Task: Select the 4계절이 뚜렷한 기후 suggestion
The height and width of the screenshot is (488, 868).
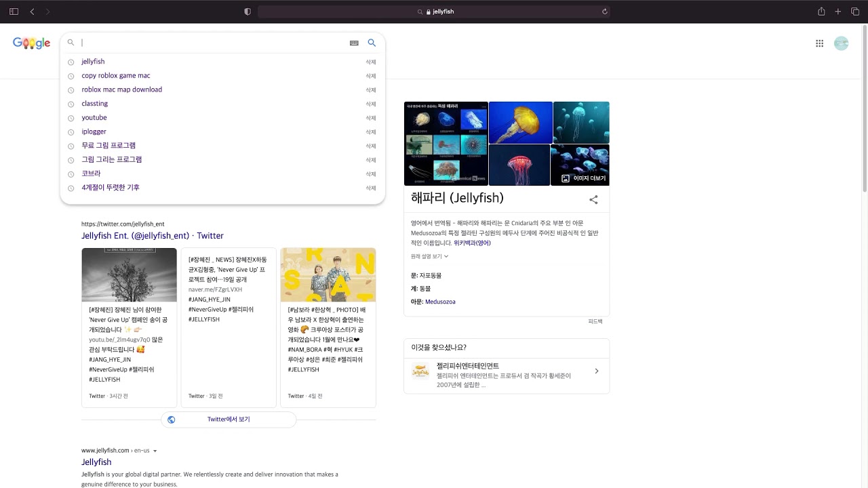Action: pyautogui.click(x=111, y=188)
